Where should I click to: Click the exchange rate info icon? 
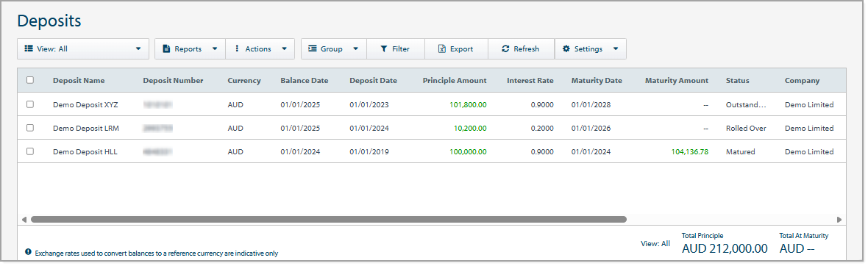tap(28, 251)
